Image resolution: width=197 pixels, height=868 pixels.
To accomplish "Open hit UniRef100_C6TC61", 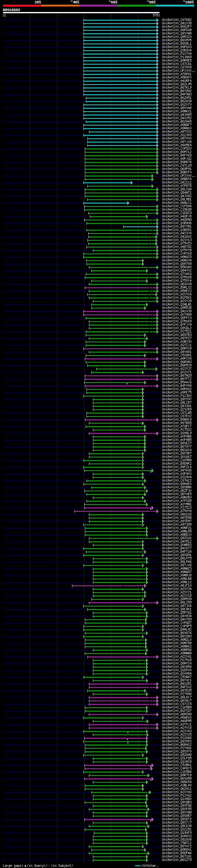I will pyautogui.click(x=177, y=64).
